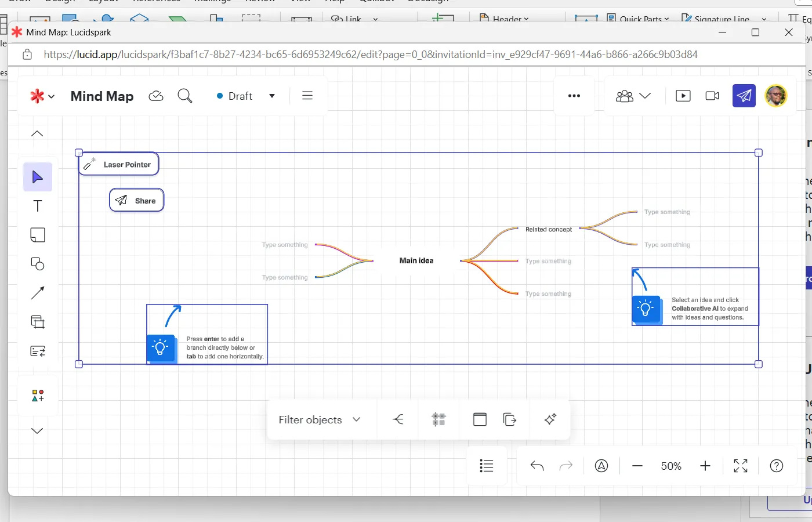Select the Sticky Note tool
The width and height of the screenshot is (812, 522).
(38, 235)
